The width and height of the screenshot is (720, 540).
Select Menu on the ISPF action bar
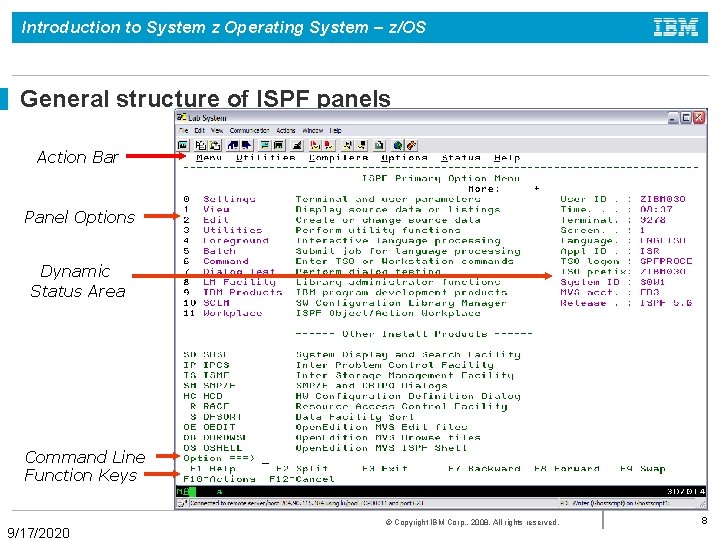(209, 158)
